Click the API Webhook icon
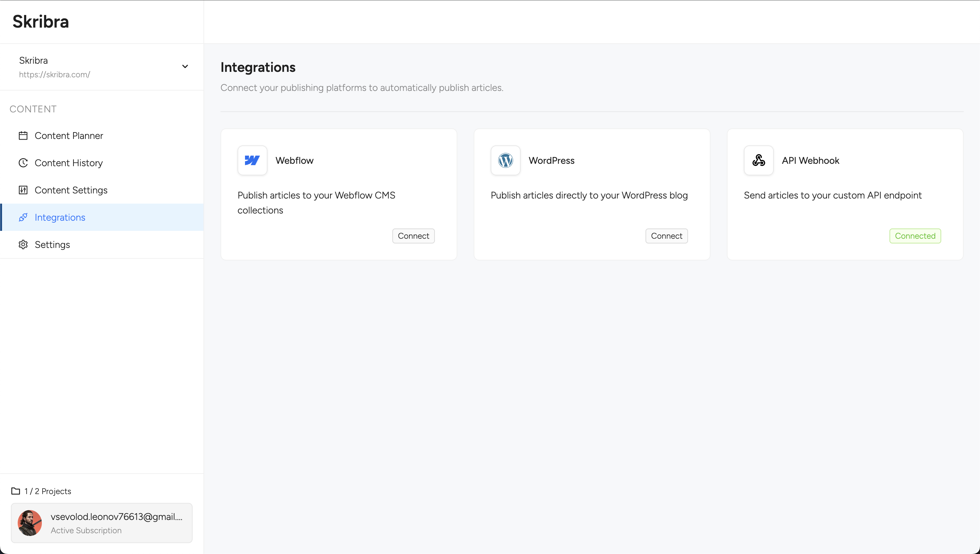 coord(758,160)
